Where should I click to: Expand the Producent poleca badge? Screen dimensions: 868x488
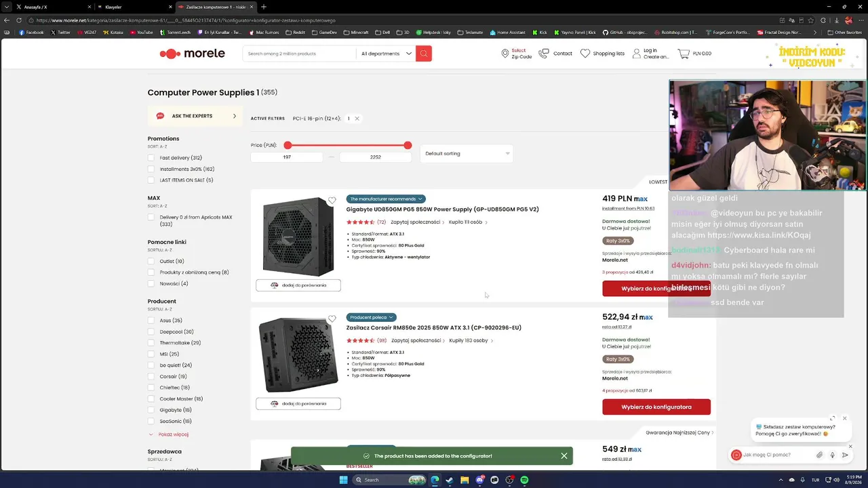[x=371, y=317]
